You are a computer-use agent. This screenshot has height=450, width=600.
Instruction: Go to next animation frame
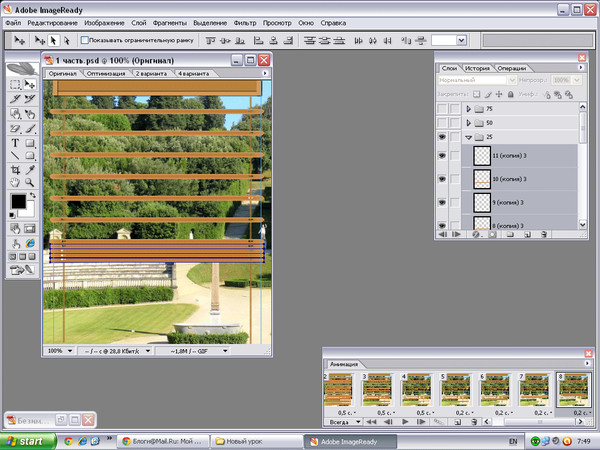click(x=421, y=422)
